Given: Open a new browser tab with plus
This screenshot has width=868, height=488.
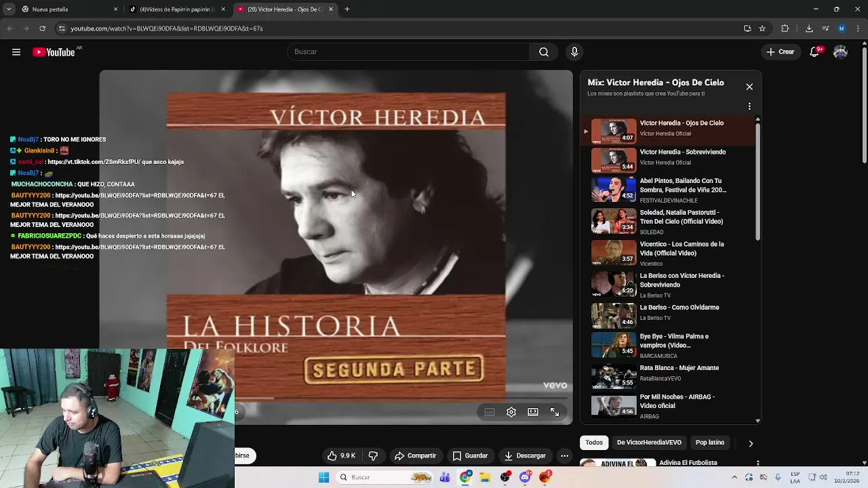Looking at the screenshot, I should 347,9.
